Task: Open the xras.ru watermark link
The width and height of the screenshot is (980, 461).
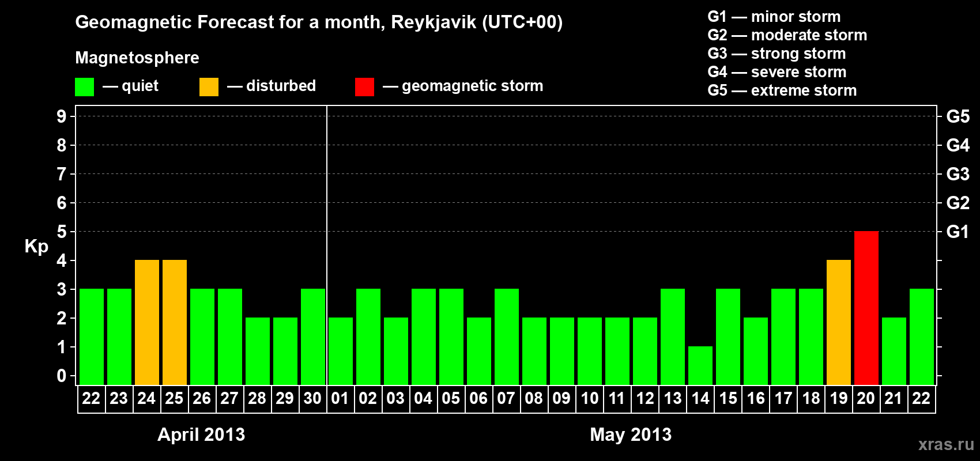Action: tap(945, 444)
